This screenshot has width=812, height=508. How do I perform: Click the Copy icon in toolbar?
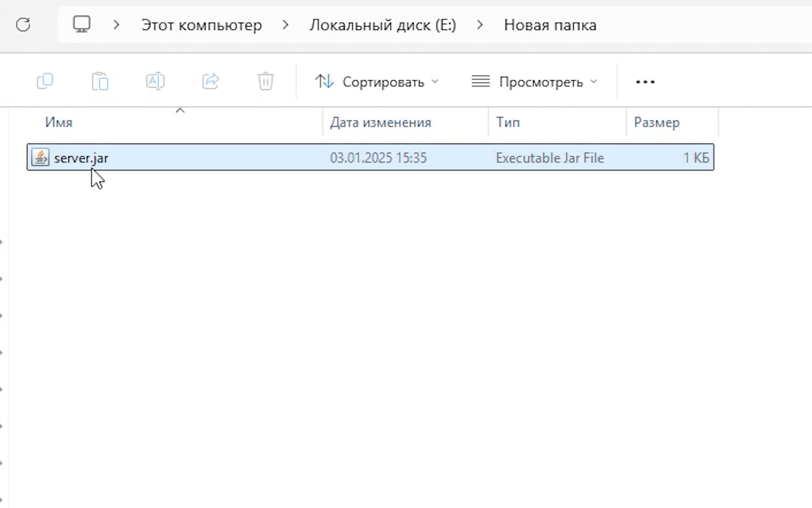(45, 81)
